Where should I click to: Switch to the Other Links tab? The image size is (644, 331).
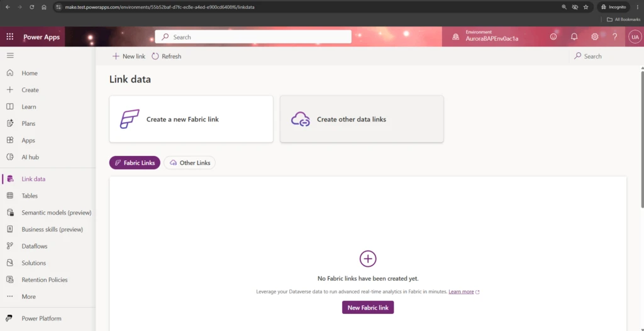[x=189, y=163]
